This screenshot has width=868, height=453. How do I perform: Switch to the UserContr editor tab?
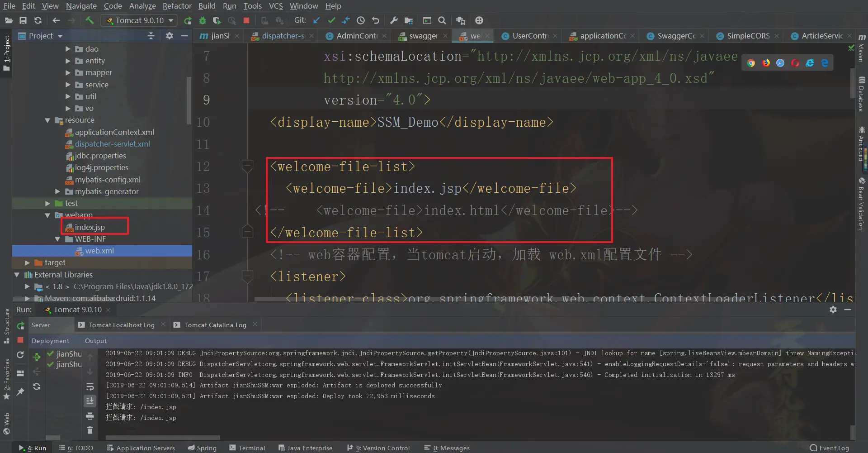[529, 36]
